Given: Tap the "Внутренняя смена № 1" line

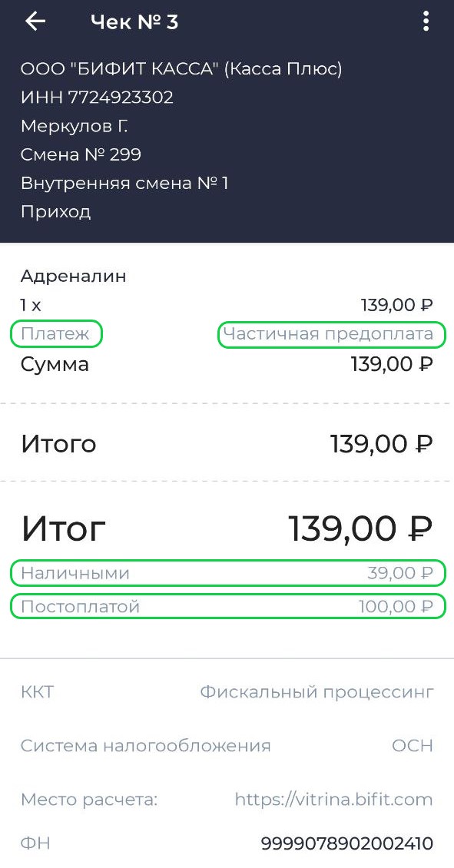Looking at the screenshot, I should point(124,184).
